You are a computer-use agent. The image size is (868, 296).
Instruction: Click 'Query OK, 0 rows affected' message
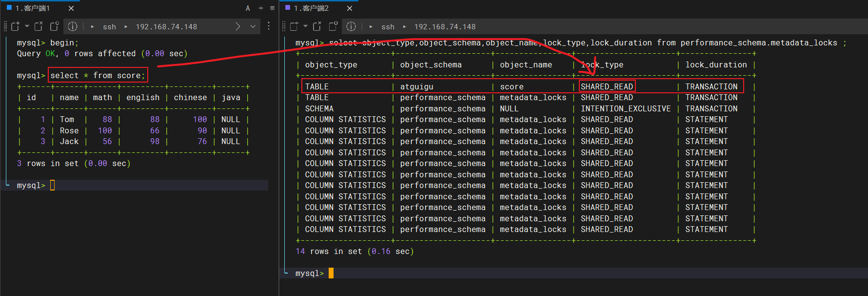tap(76, 53)
